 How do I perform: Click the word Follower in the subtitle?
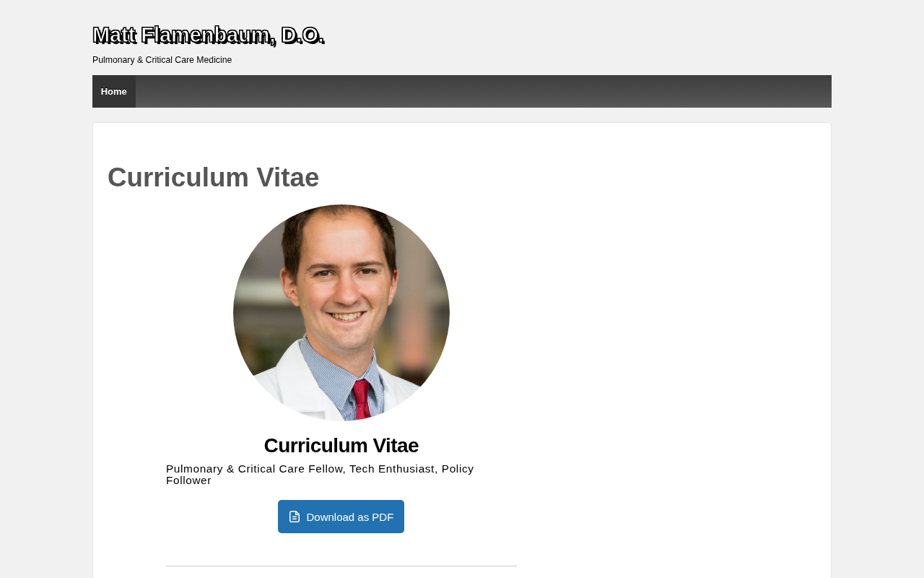[188, 480]
